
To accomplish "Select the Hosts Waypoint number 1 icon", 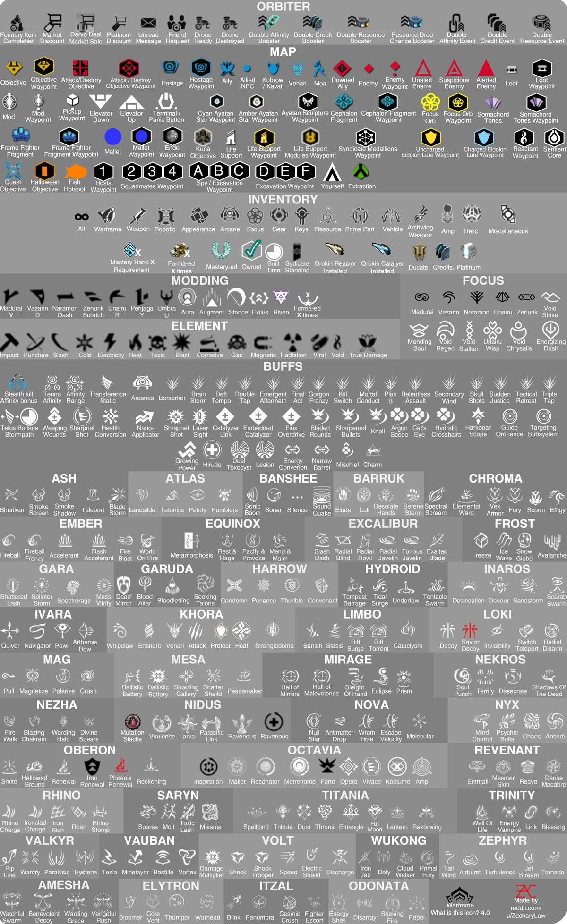I will [103, 171].
